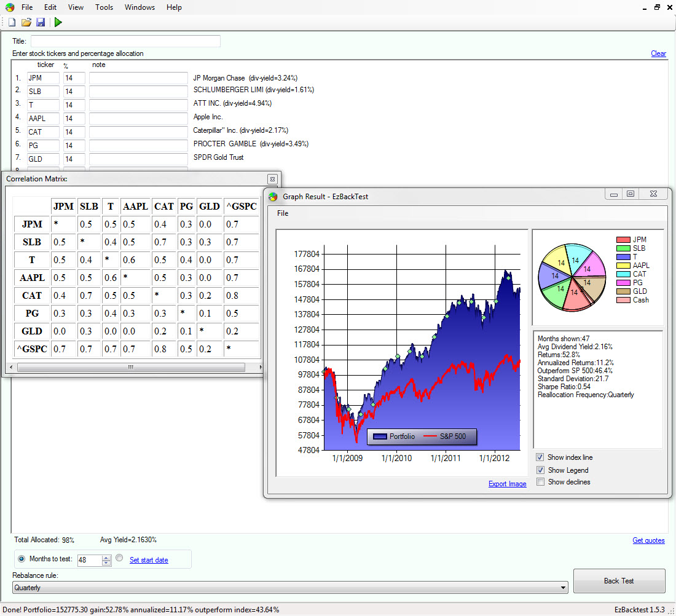Click the Save floppy disk icon
Screen dimensions: 676x616
coord(41,22)
